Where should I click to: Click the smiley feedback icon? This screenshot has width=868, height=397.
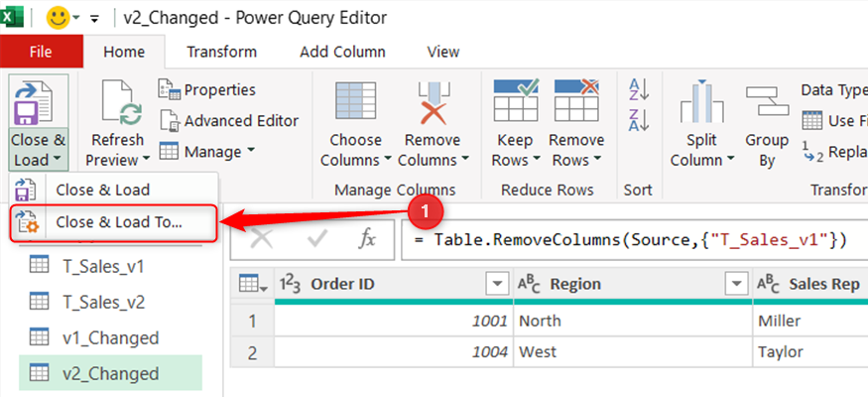(x=57, y=18)
